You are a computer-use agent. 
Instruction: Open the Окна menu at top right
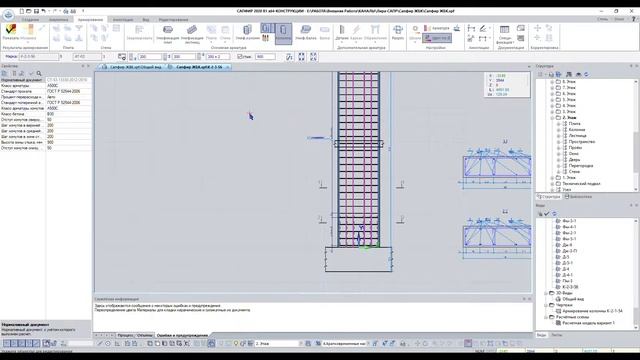click(619, 19)
